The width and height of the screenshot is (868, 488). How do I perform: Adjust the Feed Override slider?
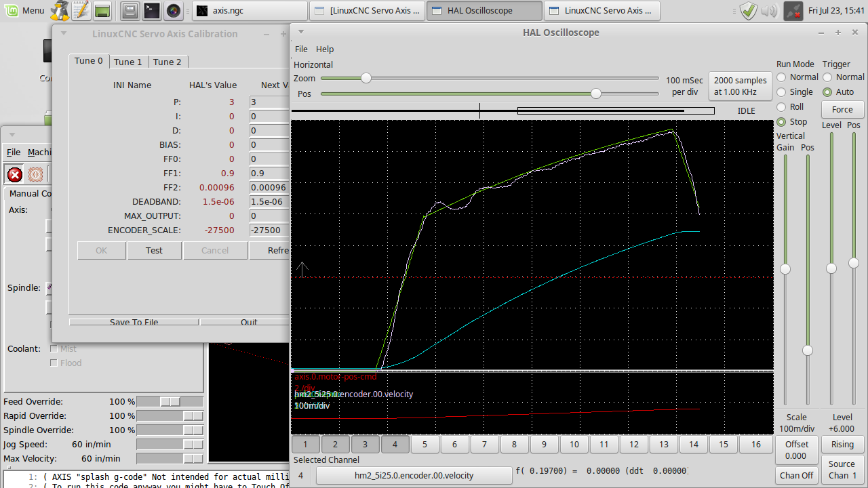coord(170,401)
